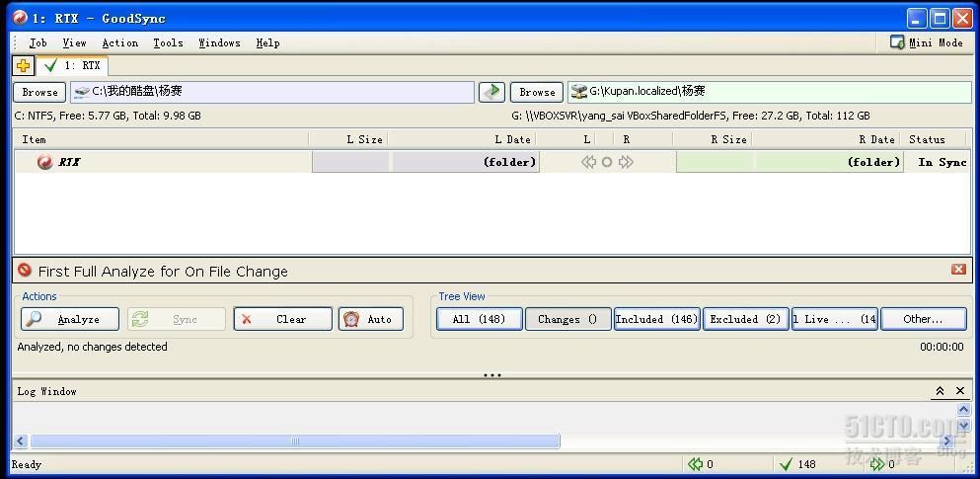Click the Ready status bar text

[27, 464]
